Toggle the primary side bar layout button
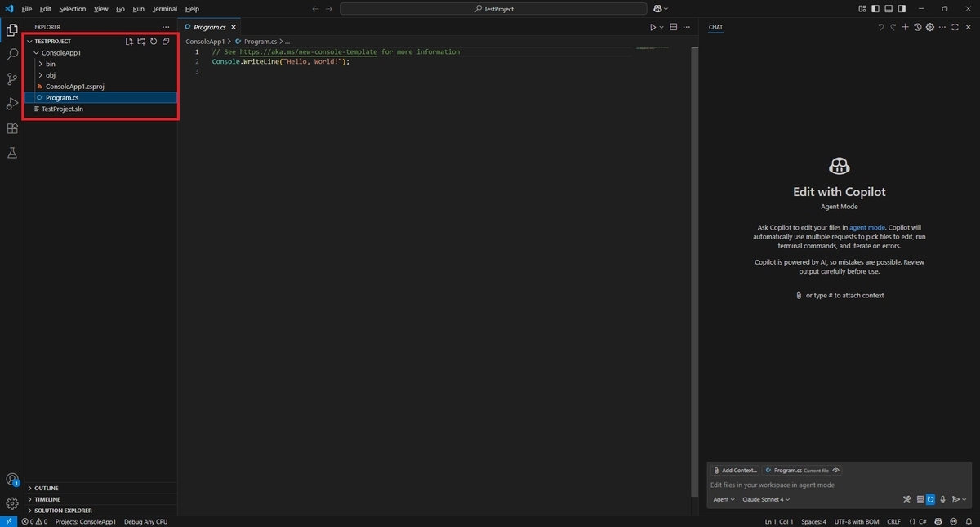Viewport: 980px width, 527px height. (x=875, y=8)
